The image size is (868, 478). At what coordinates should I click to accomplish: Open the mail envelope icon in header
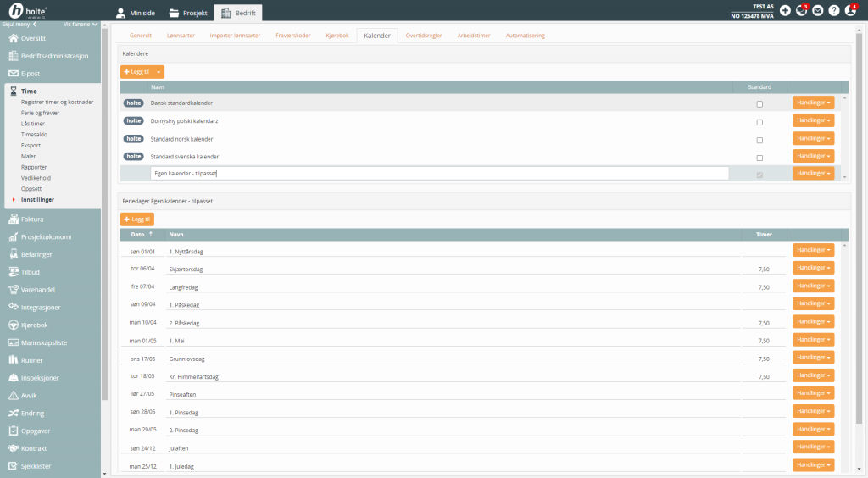[818, 11]
